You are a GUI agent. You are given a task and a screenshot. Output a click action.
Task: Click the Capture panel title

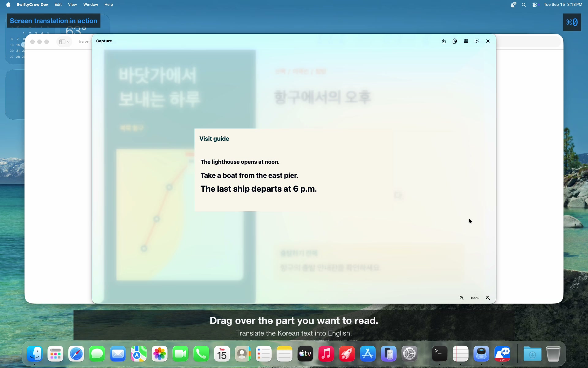pyautogui.click(x=104, y=41)
